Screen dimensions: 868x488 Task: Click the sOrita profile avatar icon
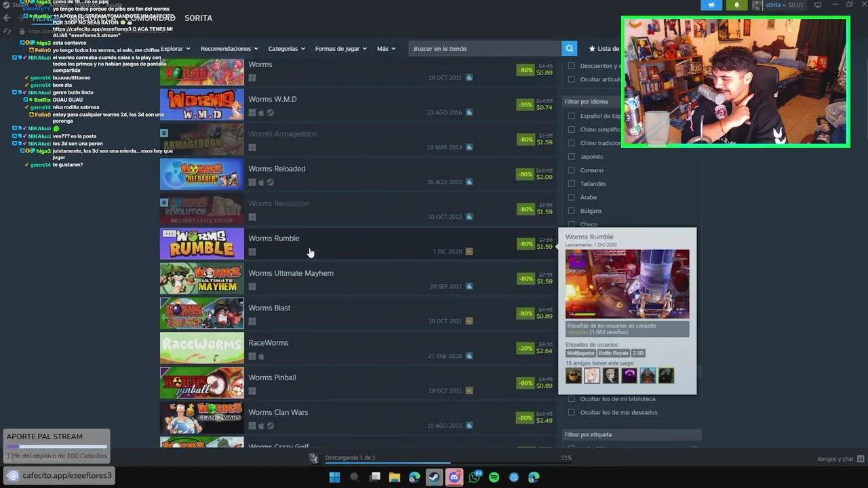(757, 5)
